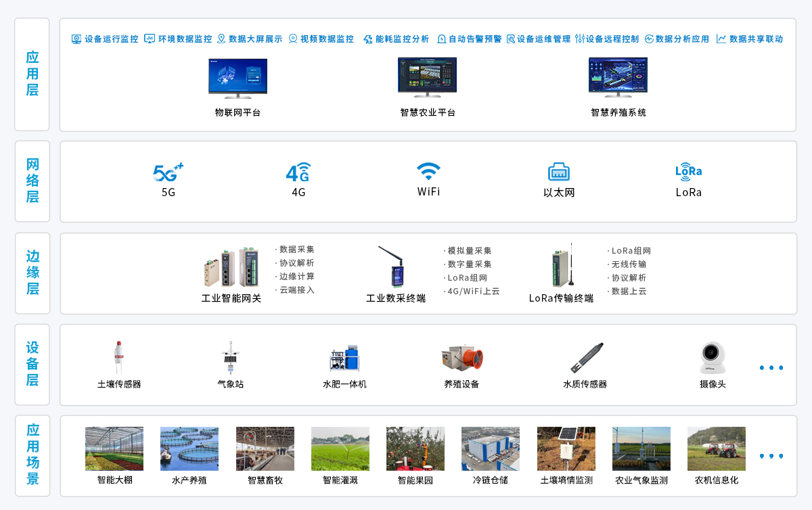Viewport: 812px width, 510px height.
Task: Select the 气象站 weather station icon
Action: [x=231, y=357]
